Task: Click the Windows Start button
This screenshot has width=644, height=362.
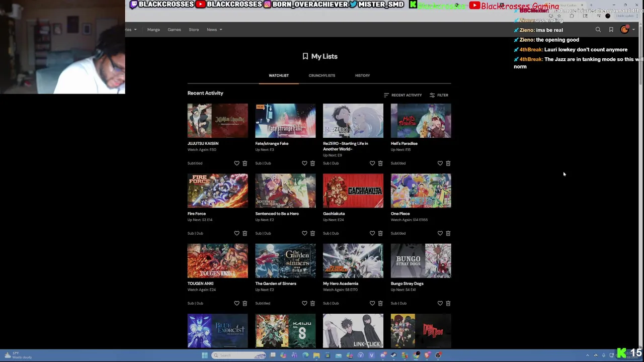Action: coord(204,355)
